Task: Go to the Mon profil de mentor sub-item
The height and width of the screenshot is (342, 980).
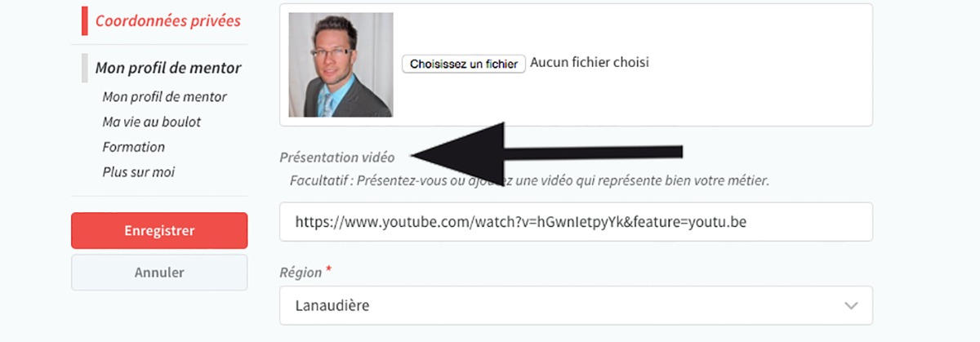Action: pos(164,96)
